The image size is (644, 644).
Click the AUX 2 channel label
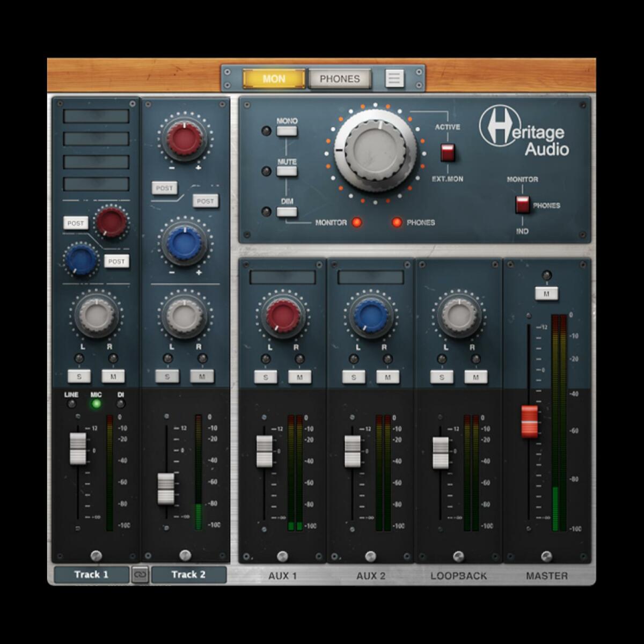(371, 576)
